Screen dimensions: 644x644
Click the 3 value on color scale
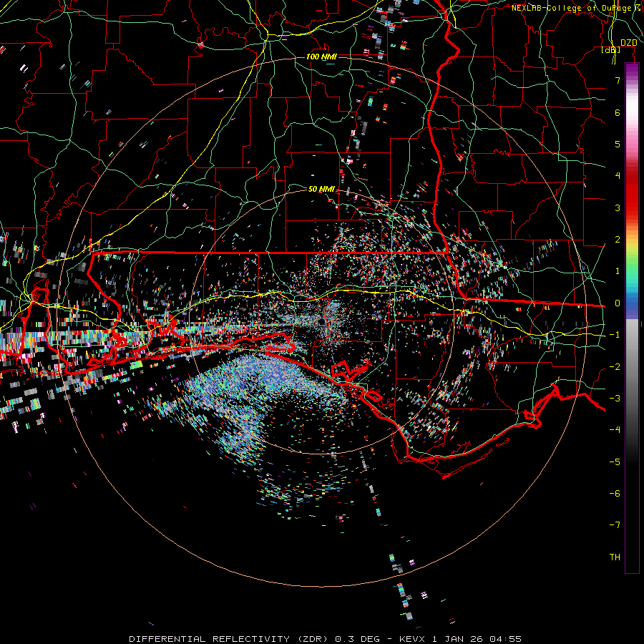click(x=618, y=208)
